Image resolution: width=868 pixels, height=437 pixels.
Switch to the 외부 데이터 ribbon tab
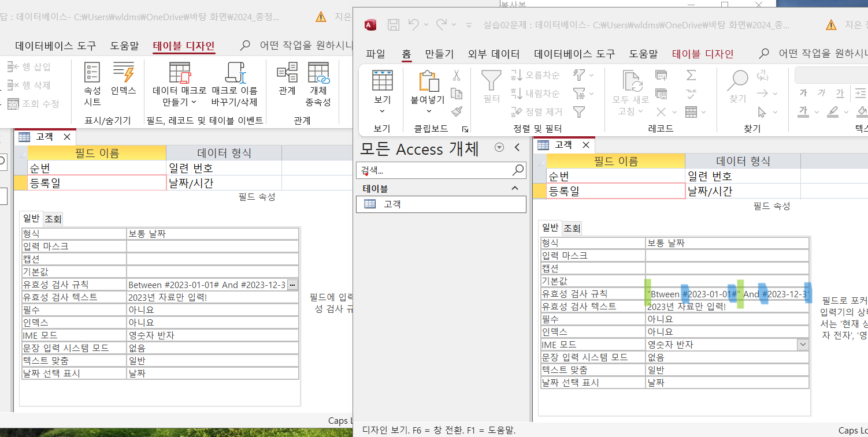(x=494, y=54)
